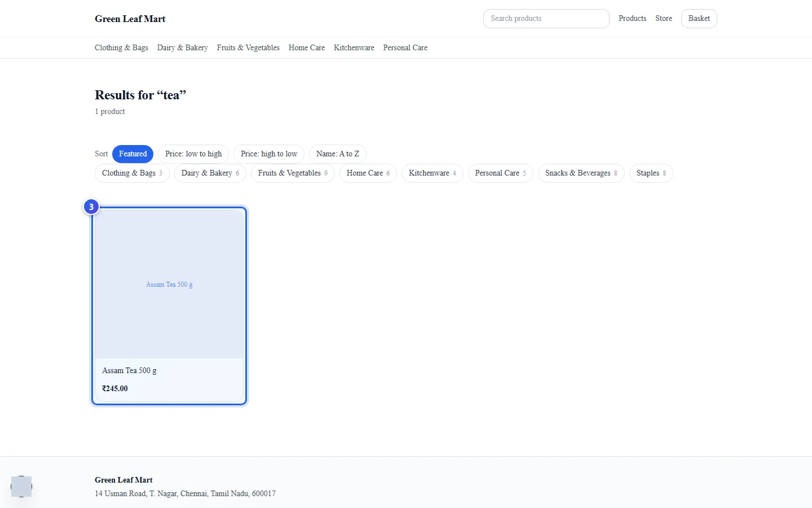Filter by Fruits & Vegetables chip with count 9
The height and width of the screenshot is (508, 812).
click(293, 173)
